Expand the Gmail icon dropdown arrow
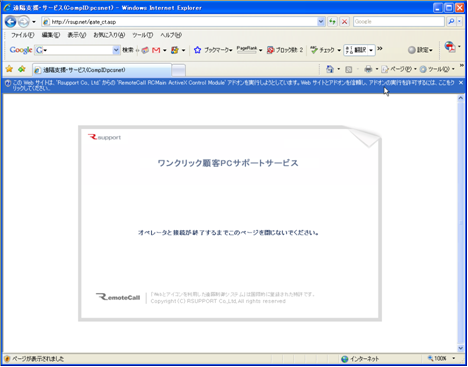Screen dimensions: 468x367 [x=165, y=50]
